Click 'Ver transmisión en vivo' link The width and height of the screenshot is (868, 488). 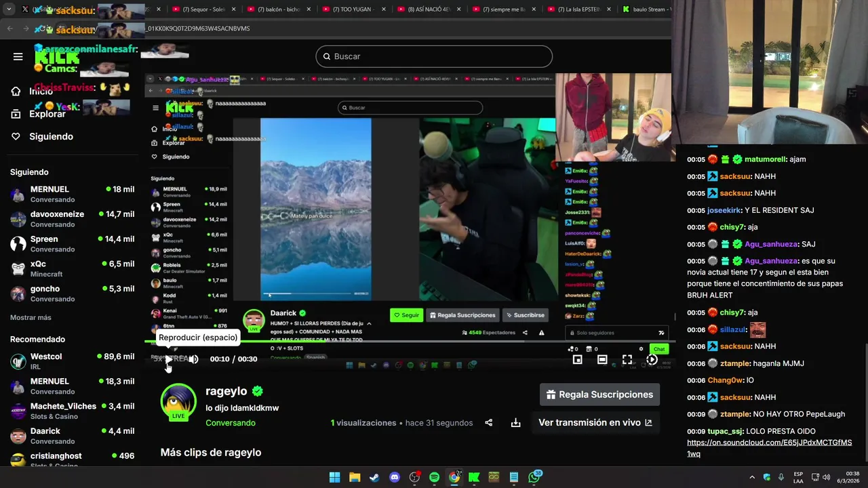[x=595, y=423]
